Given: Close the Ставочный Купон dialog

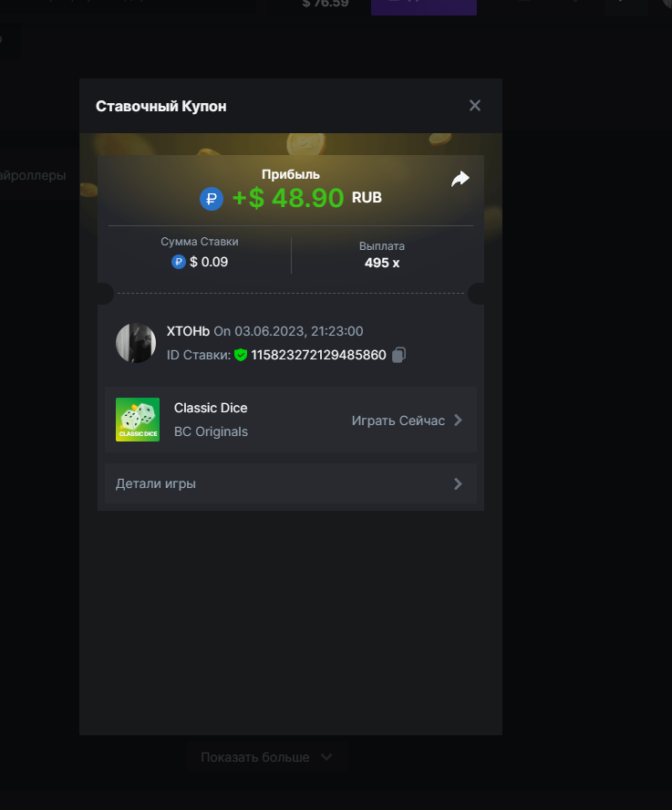Looking at the screenshot, I should [x=474, y=106].
